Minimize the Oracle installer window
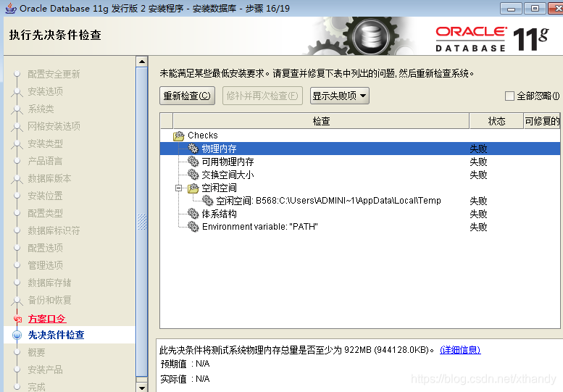 point(512,8)
